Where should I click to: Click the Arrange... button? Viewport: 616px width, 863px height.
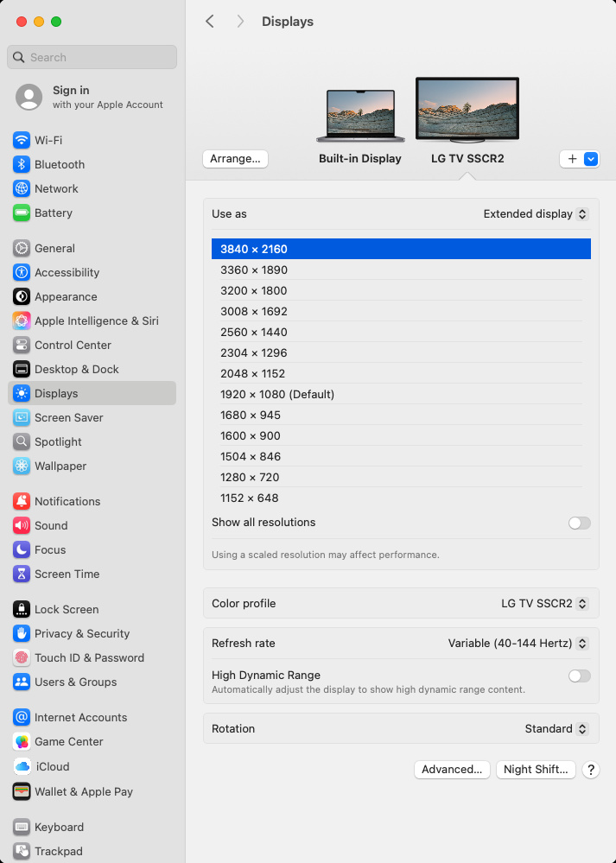point(235,159)
